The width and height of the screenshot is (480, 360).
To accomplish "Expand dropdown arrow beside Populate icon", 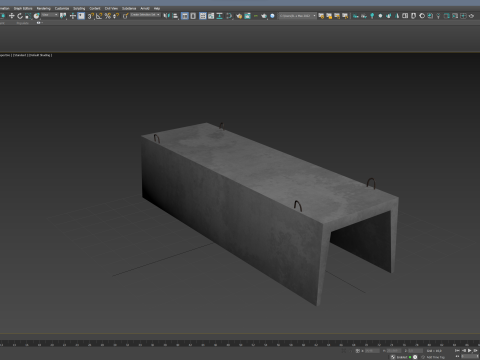I will point(42,23).
